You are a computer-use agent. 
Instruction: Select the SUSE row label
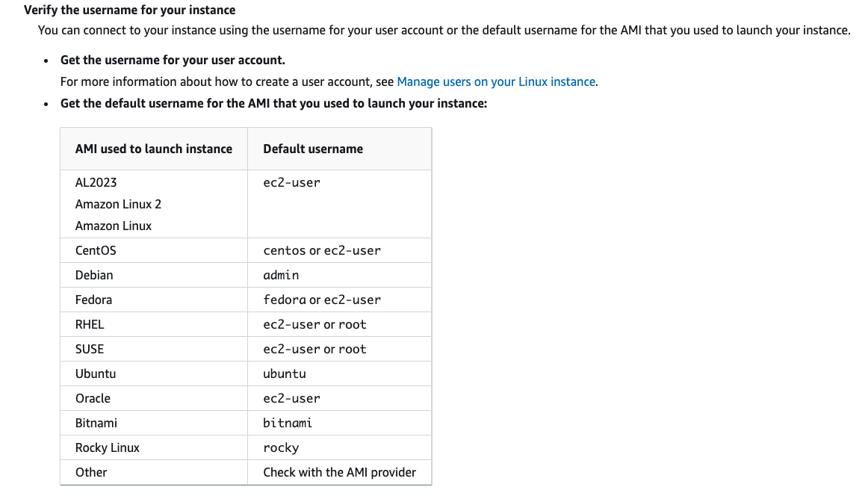pyautogui.click(x=90, y=349)
